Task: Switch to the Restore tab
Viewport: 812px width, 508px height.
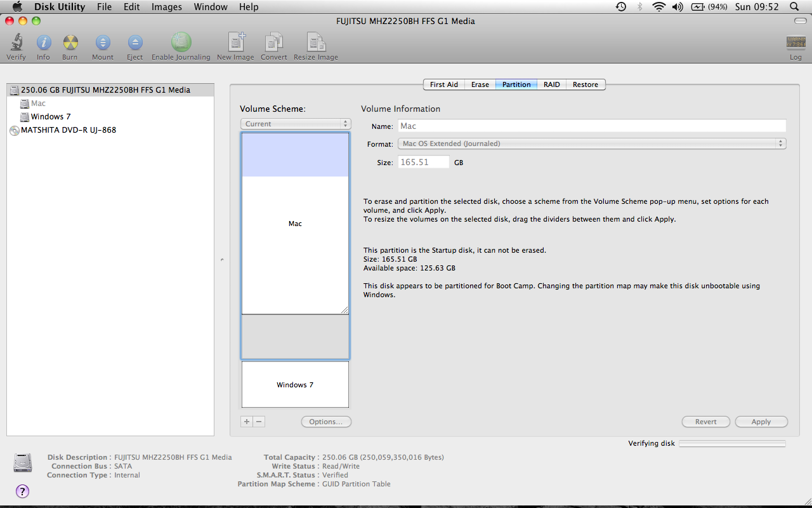Action: (586, 84)
